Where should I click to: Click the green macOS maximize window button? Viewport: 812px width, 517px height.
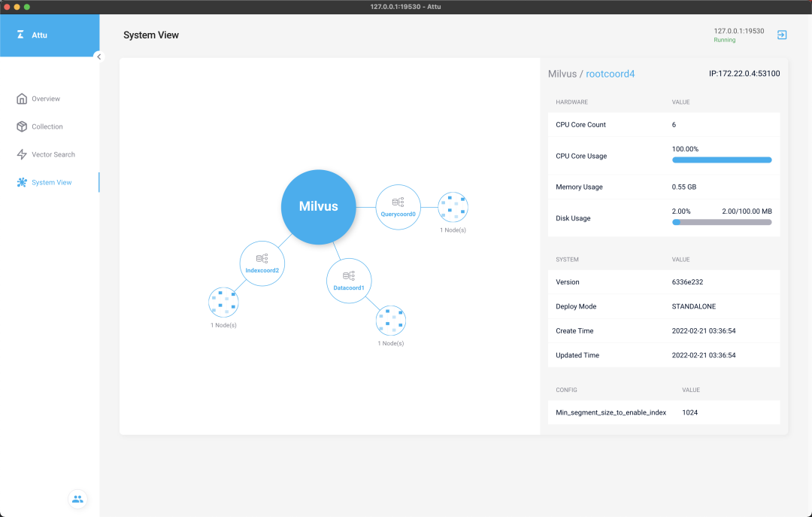[27, 7]
